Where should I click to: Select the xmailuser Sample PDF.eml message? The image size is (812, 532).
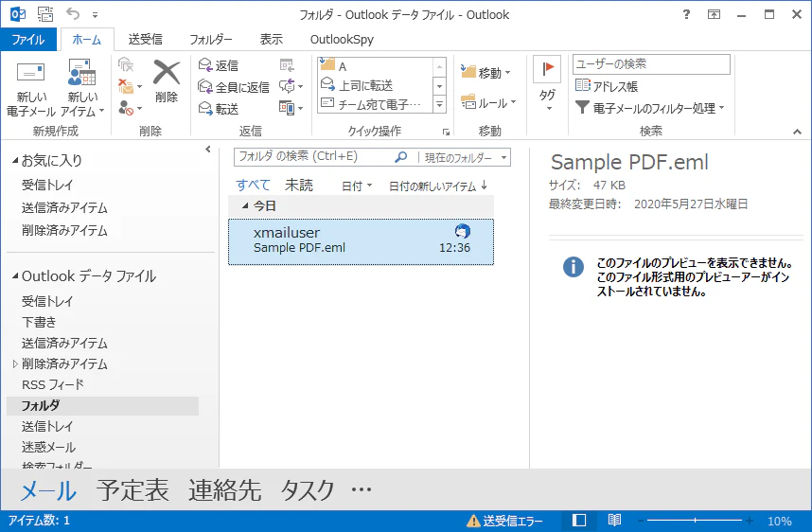[361, 241]
